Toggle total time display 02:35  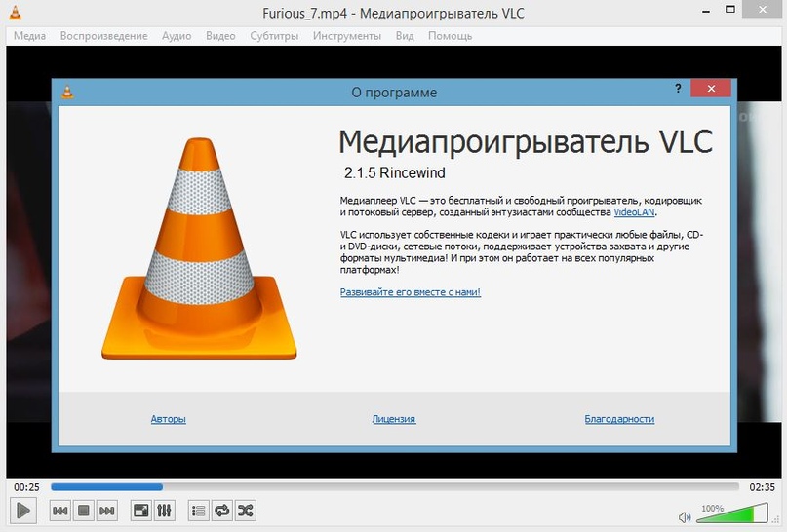tap(762, 487)
